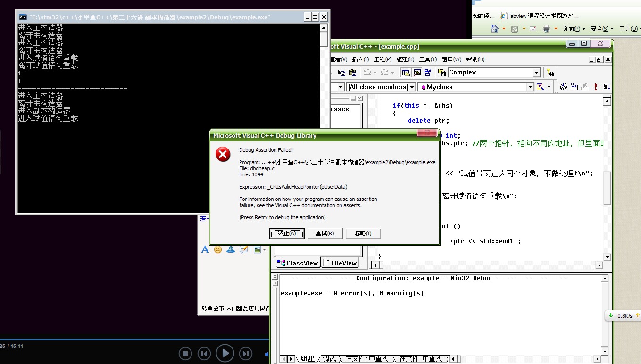Open the Print dropdown arrow in the browser

pyautogui.click(x=556, y=29)
